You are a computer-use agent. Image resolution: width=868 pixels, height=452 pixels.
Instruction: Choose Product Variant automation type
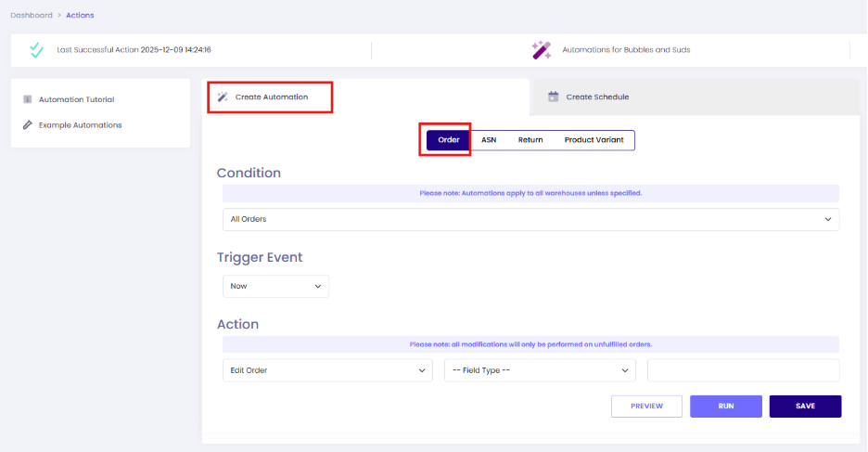pos(594,140)
